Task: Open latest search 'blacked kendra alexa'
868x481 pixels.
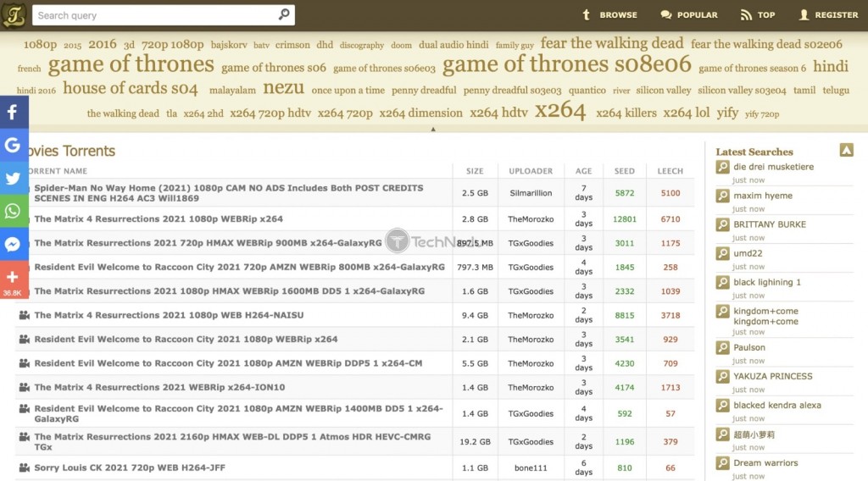Action: (x=777, y=406)
